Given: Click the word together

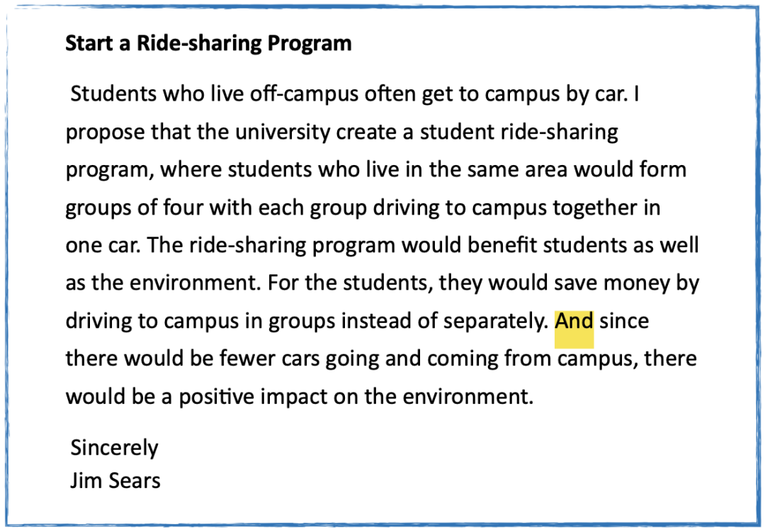Looking at the screenshot, I should [x=595, y=208].
